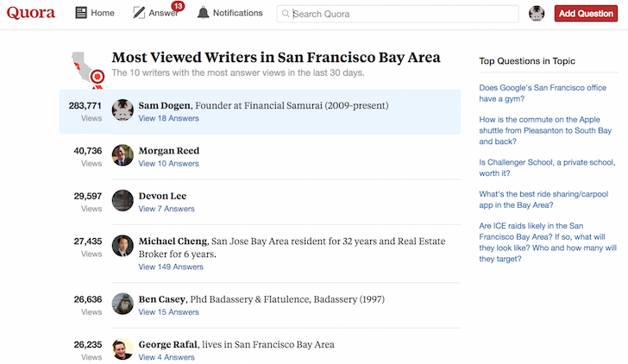Open ICE raids question link

548,242
